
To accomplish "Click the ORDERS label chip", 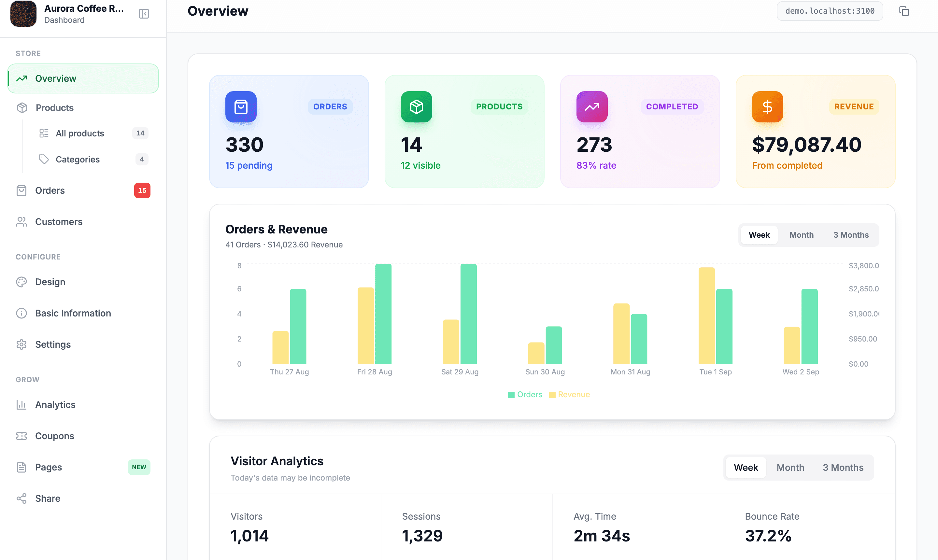I will (x=330, y=107).
